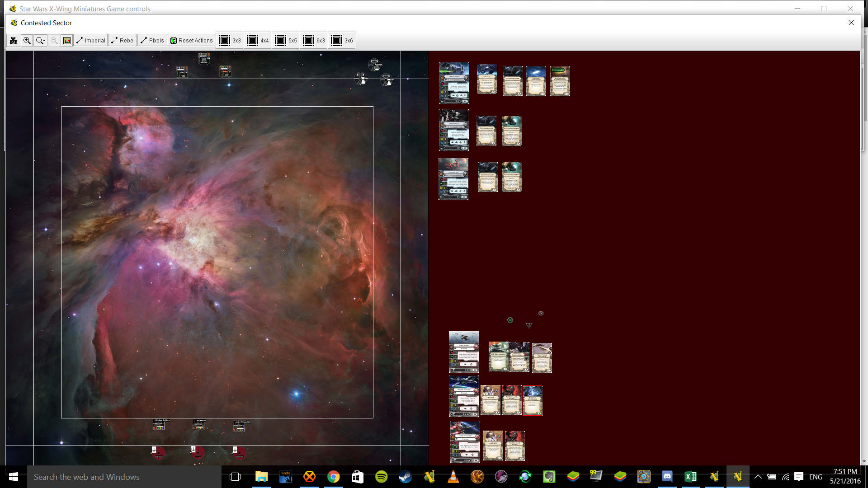Click the vertical scrollbar down arrow
The height and width of the screenshot is (488, 868).
tap(864, 461)
